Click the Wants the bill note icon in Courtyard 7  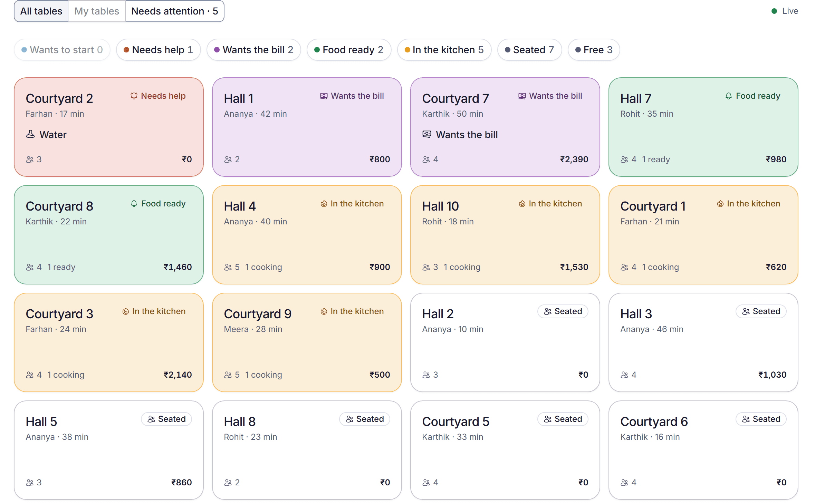pyautogui.click(x=427, y=134)
